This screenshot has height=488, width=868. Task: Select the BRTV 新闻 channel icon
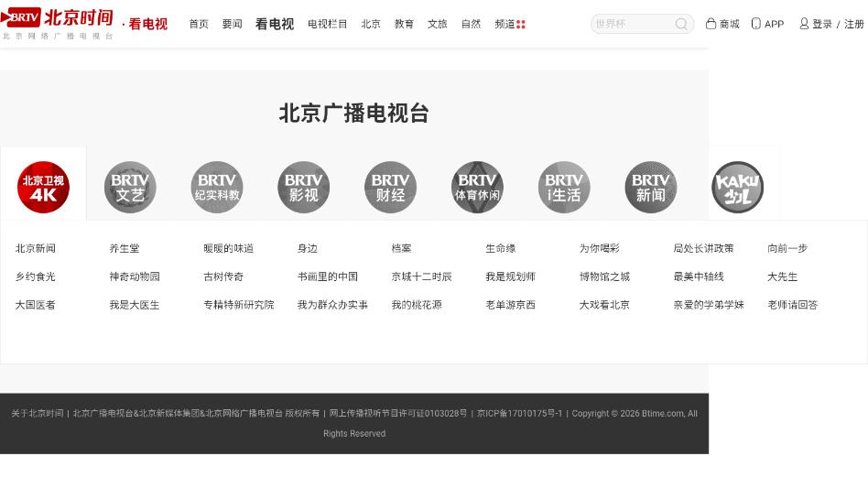651,187
